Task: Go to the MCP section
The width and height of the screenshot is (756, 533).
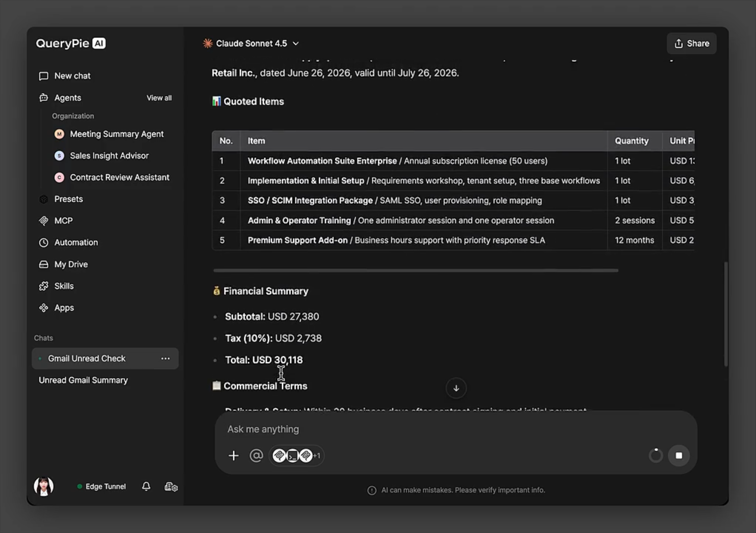Action: 56,221
